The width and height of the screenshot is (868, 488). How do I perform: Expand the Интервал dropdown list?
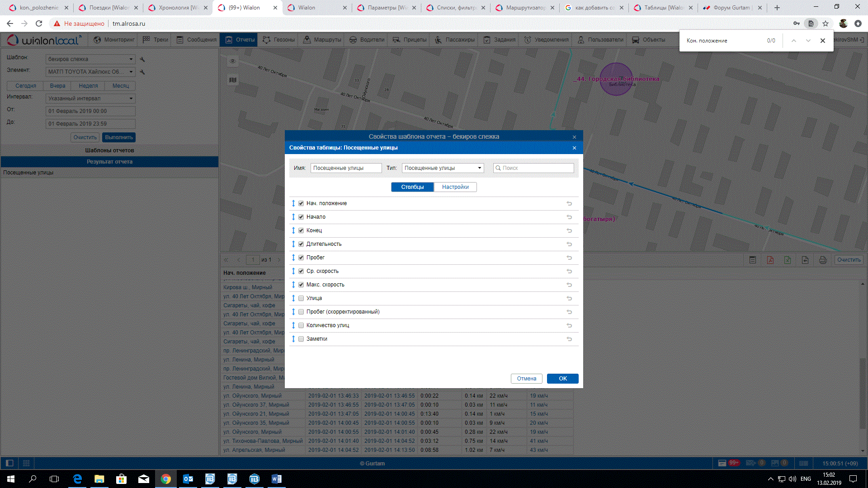point(90,99)
